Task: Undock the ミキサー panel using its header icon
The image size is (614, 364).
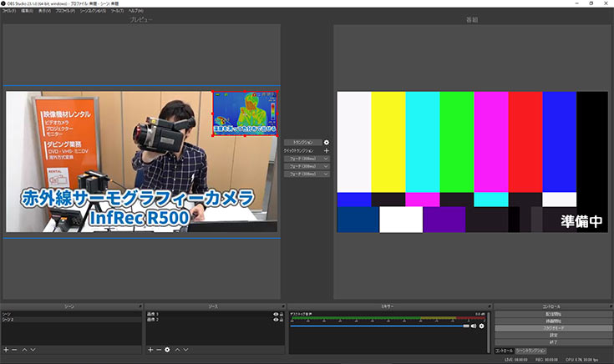Action: click(489, 306)
